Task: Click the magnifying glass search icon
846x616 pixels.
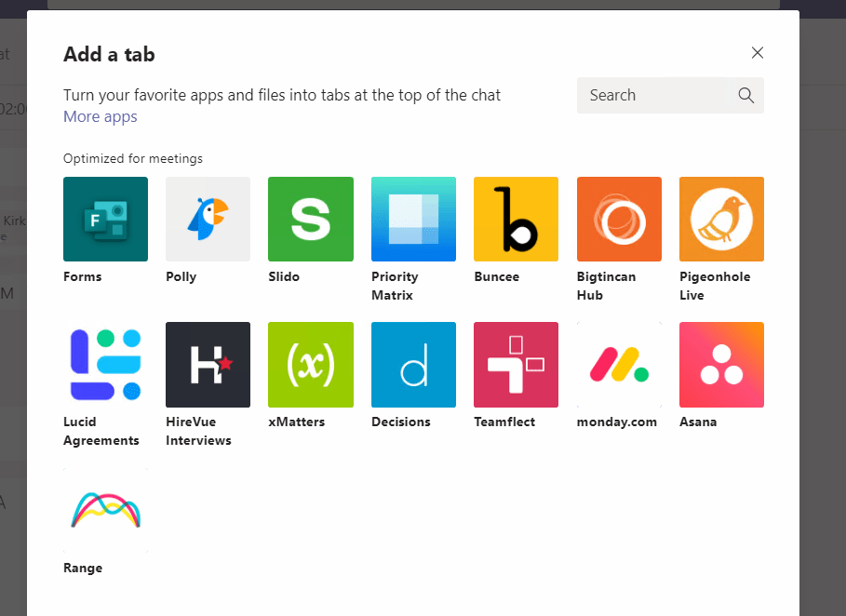Action: (x=745, y=95)
